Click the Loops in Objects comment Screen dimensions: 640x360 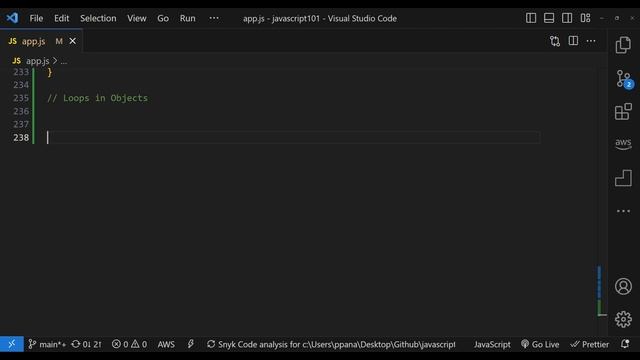point(97,98)
